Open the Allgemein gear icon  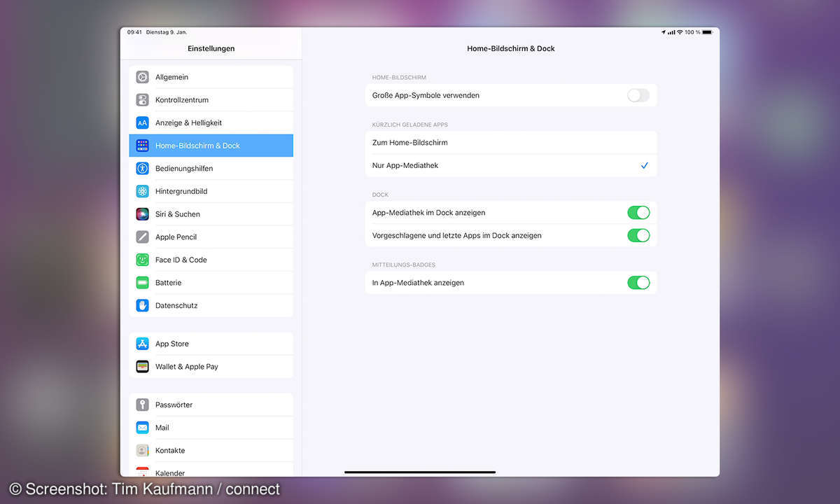click(x=142, y=77)
